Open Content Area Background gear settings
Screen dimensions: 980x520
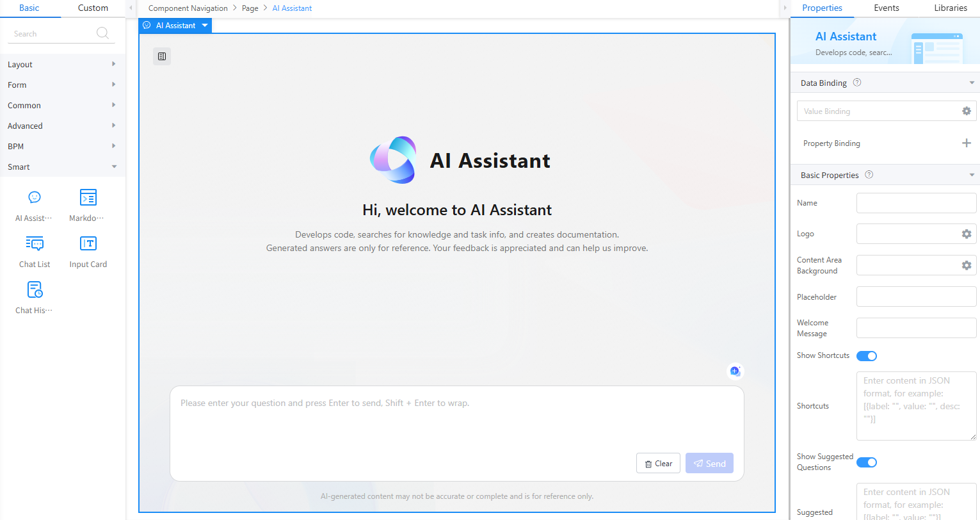click(x=967, y=265)
